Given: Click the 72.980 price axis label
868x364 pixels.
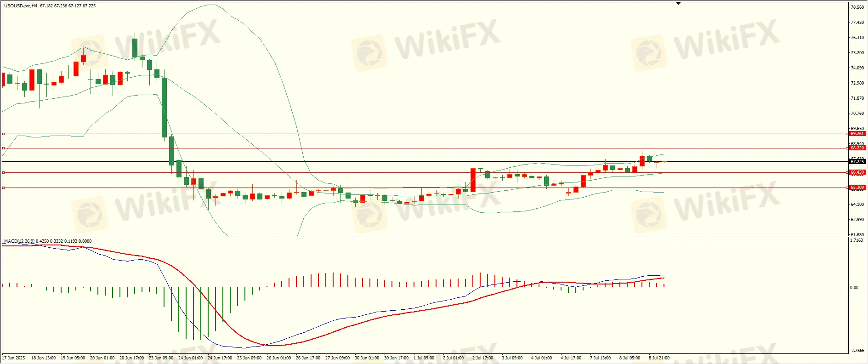Looking at the screenshot, I should click(857, 83).
